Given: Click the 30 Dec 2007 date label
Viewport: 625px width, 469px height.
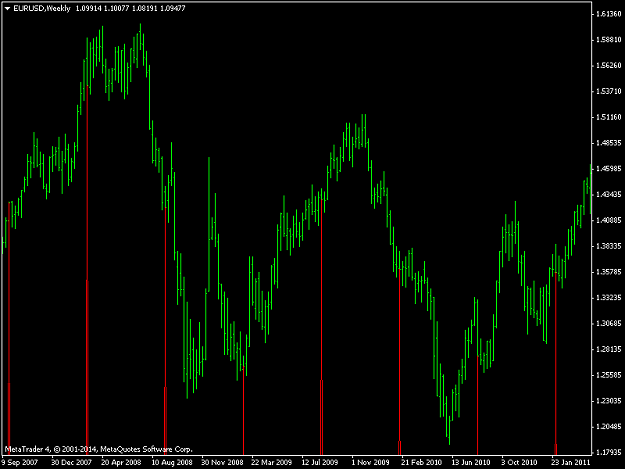Looking at the screenshot, I should pos(71,462).
